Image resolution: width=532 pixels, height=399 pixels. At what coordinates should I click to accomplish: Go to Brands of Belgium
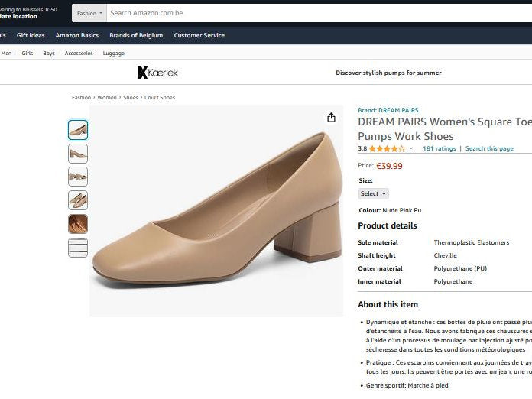136,35
